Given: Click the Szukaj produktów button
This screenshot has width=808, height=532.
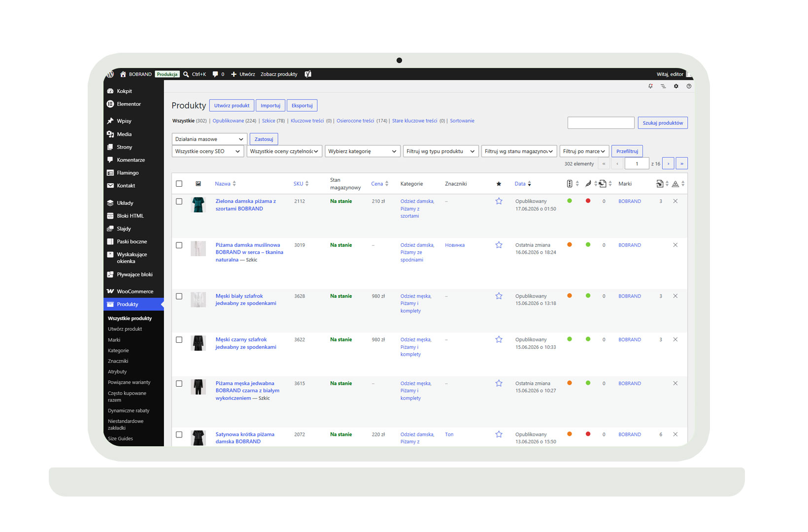Looking at the screenshot, I should pos(663,123).
